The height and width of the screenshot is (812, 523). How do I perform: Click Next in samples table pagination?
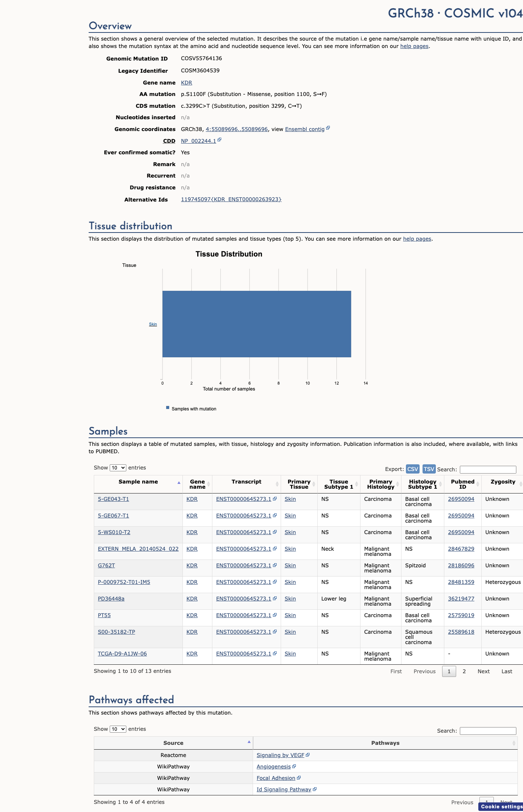tap(483, 671)
